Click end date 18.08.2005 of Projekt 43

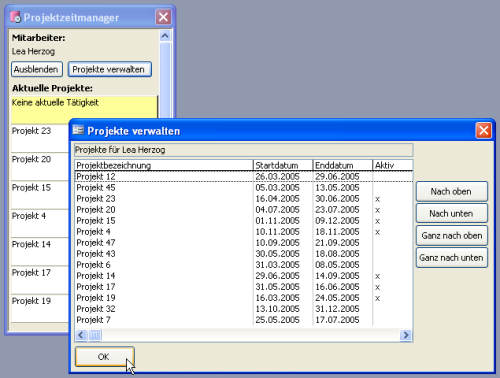coord(337,253)
